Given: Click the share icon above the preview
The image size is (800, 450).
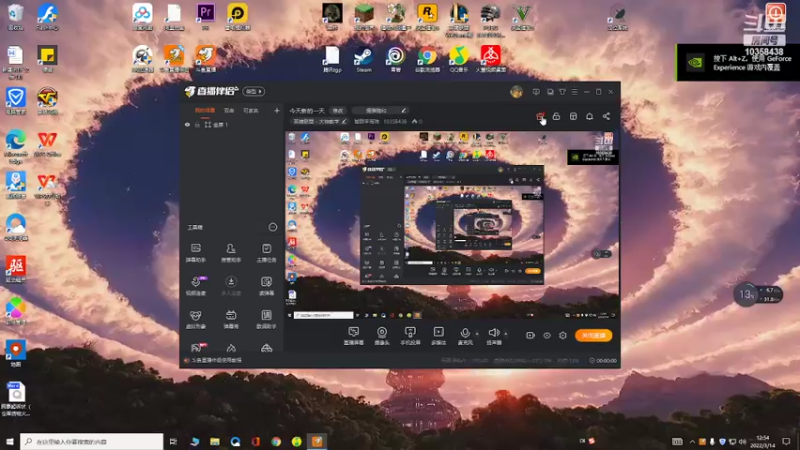Looking at the screenshot, I should coord(606,117).
